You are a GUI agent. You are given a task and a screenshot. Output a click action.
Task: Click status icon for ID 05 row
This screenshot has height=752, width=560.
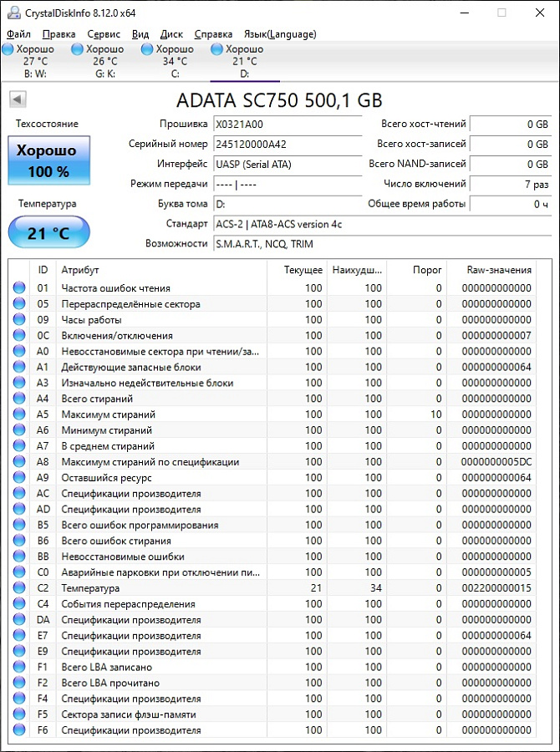click(x=19, y=303)
